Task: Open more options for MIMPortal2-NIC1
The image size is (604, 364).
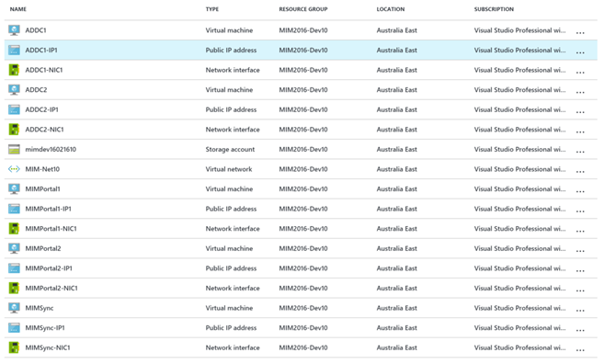Action: 580,290
